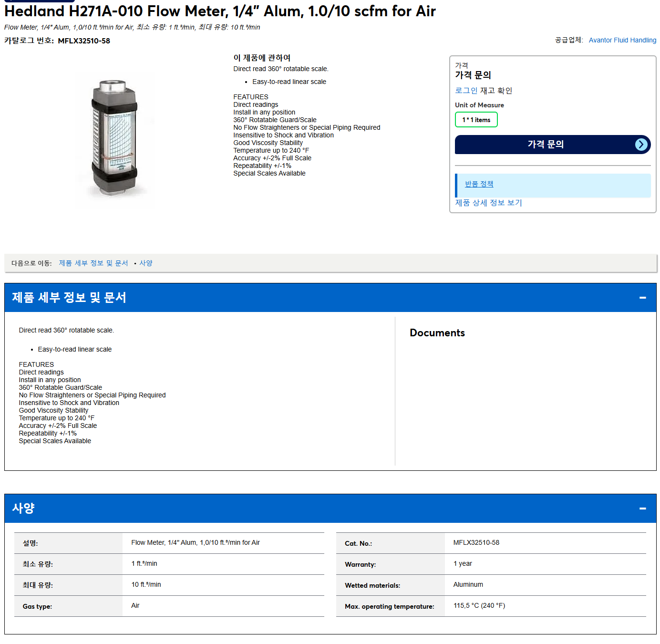Click the Gas type value Air
This screenshot has width=660, height=644.
[x=135, y=606]
